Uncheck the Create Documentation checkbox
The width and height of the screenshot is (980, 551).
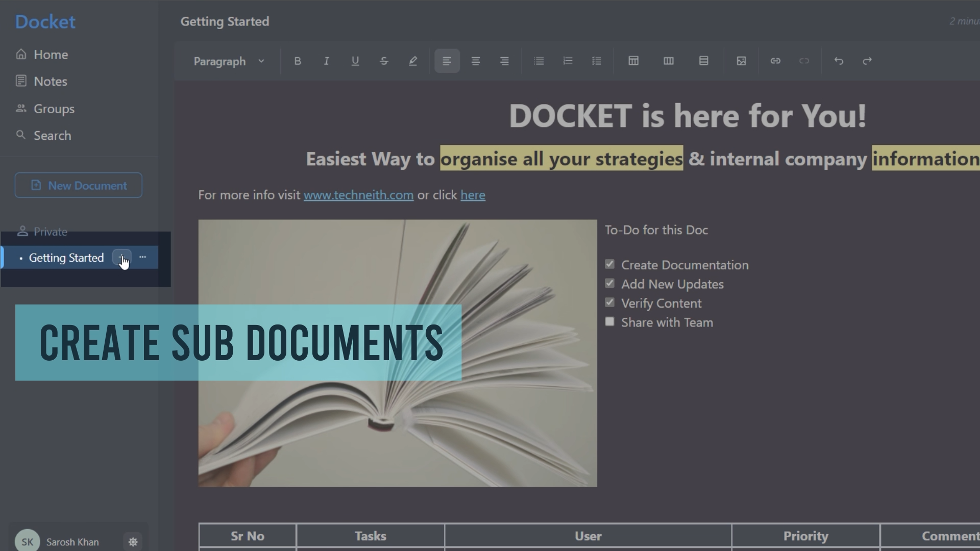tap(609, 264)
